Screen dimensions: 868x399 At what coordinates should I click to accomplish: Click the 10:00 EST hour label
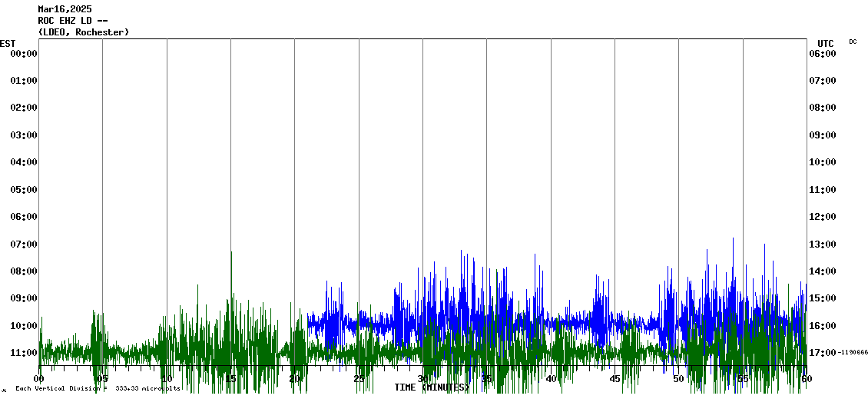[24, 325]
